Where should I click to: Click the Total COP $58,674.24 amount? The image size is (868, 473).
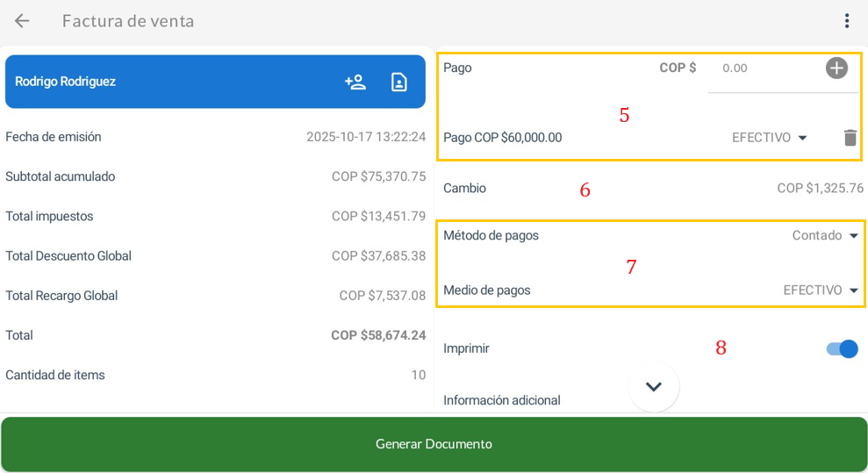pos(377,335)
